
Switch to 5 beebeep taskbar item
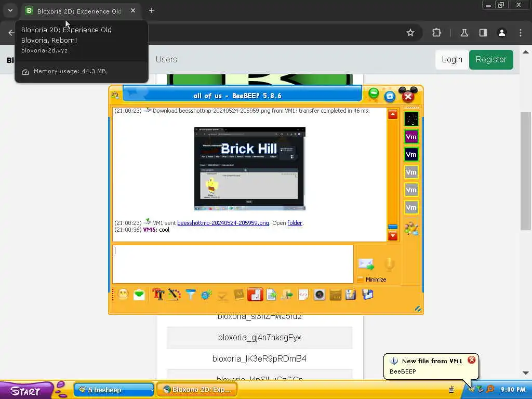coord(114,390)
